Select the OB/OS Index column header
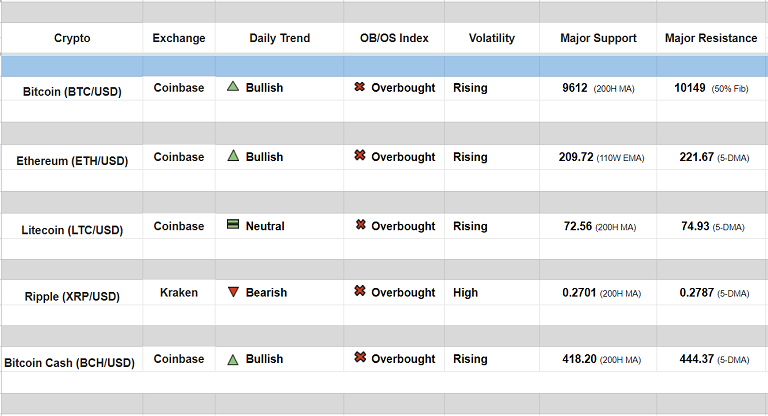Image resolution: width=768 pixels, height=416 pixels. coord(394,38)
